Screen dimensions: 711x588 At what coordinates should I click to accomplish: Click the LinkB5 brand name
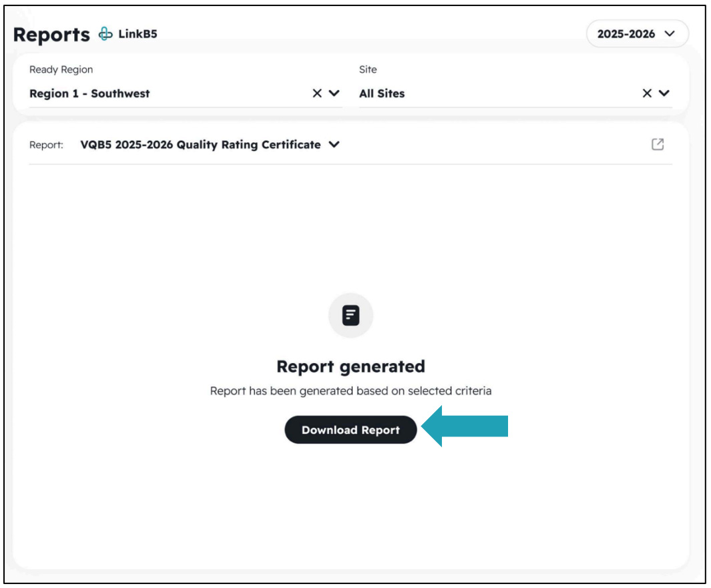click(138, 34)
